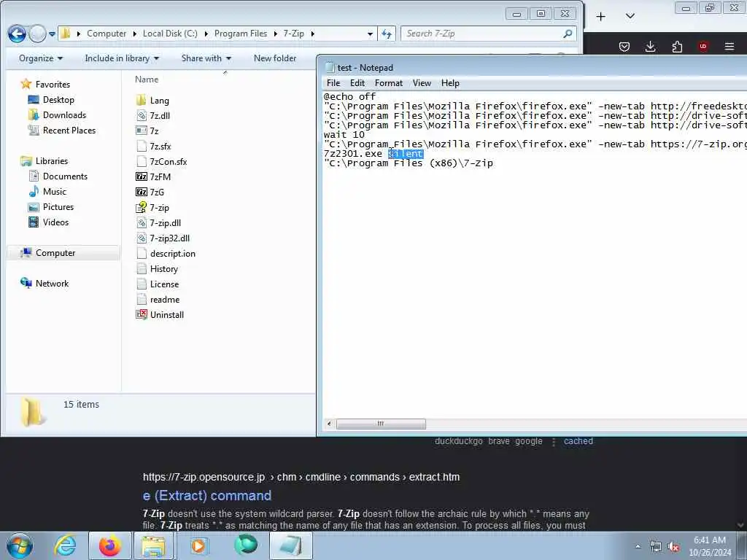The image size is (747, 560).
Task: Open Notepad File menu
Action: click(333, 83)
